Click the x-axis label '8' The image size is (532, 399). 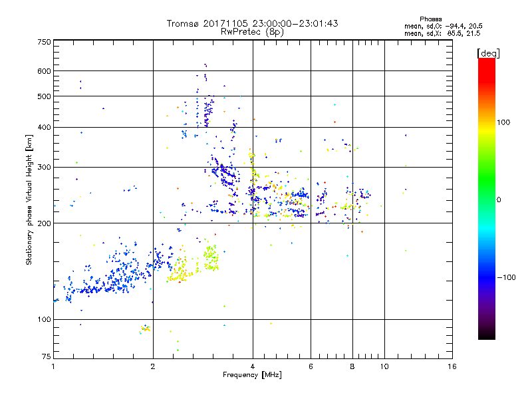coord(352,366)
